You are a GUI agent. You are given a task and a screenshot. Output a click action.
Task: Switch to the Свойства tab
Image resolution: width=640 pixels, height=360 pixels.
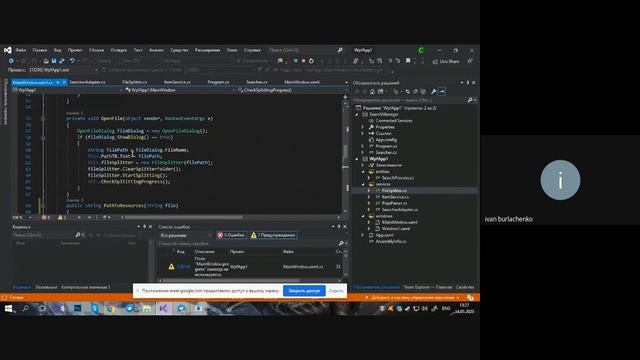pyautogui.click(x=465, y=287)
